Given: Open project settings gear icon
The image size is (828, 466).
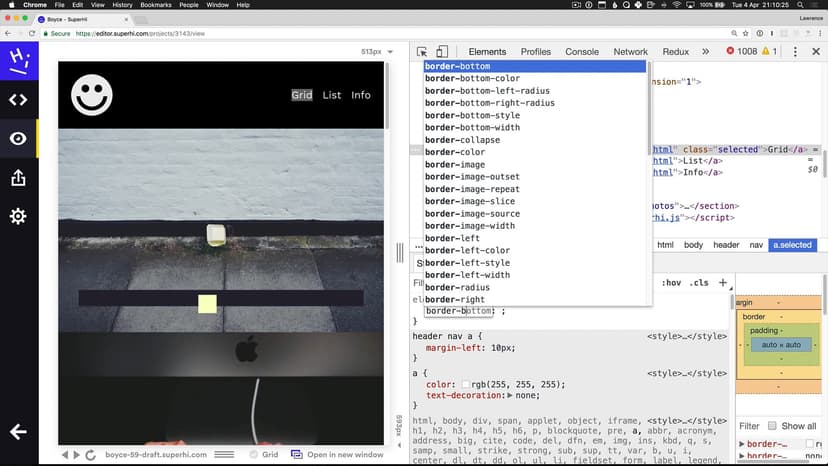Looking at the screenshot, I should pyautogui.click(x=18, y=216).
